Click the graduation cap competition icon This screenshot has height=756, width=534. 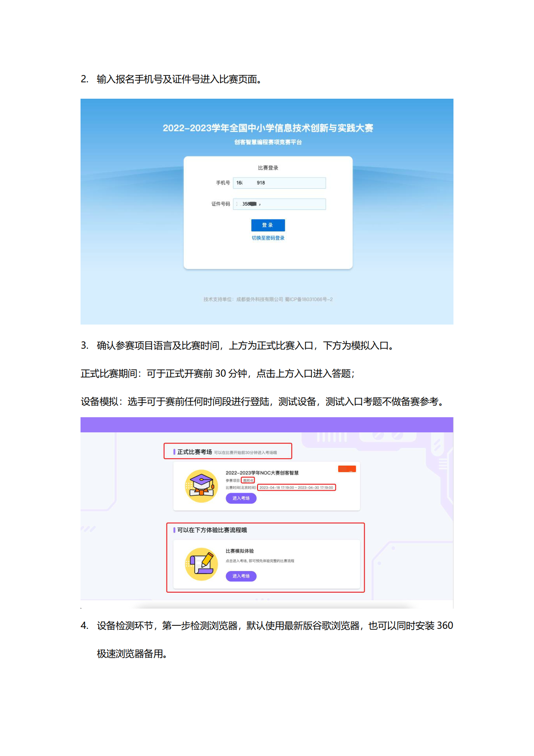[x=202, y=486]
